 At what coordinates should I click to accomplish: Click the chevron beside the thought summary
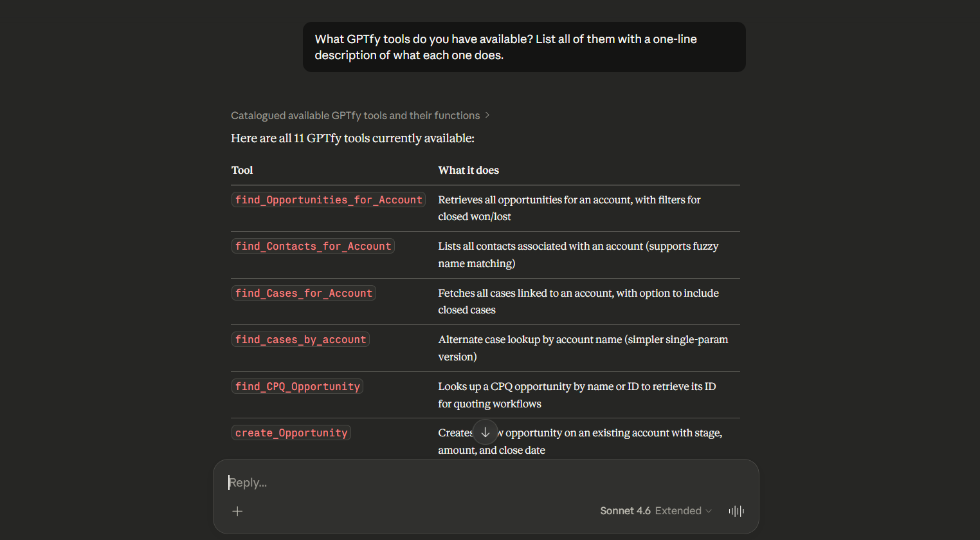[x=487, y=115]
